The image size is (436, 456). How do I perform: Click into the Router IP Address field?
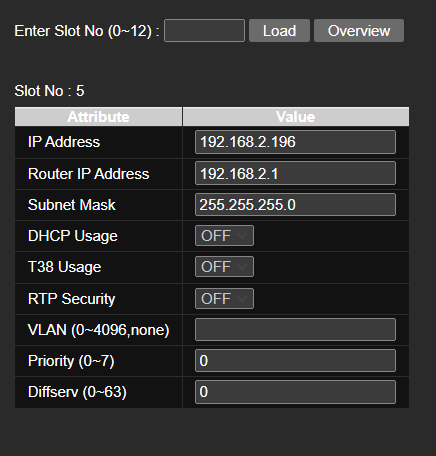pos(295,173)
